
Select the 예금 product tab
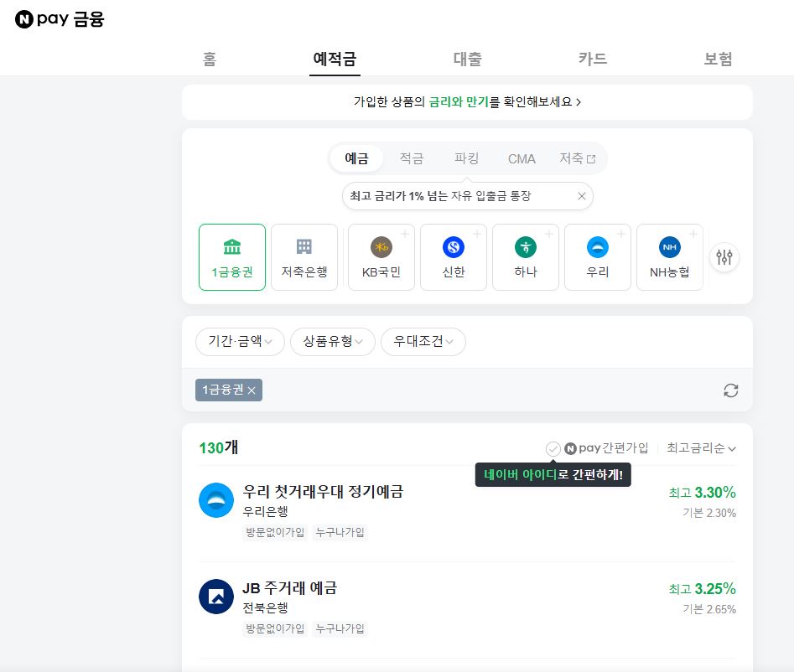coord(356,158)
